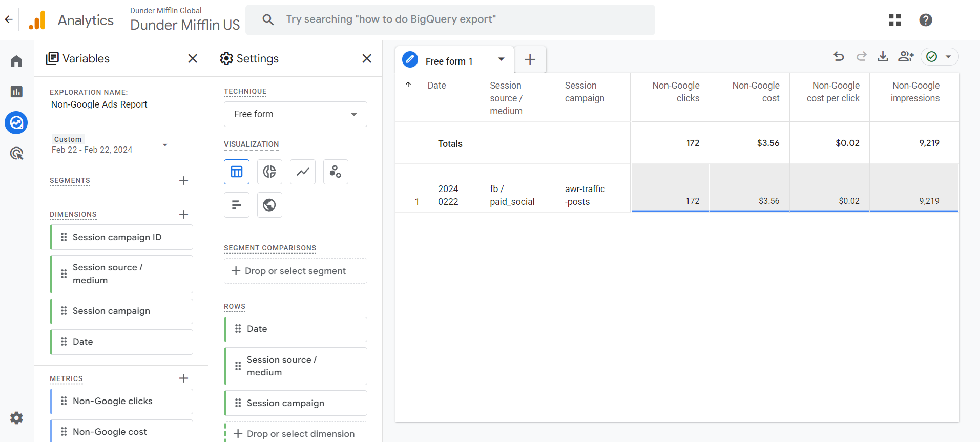Open Explore from the sidebar
Image resolution: width=980 pixels, height=442 pixels.
coord(16,122)
